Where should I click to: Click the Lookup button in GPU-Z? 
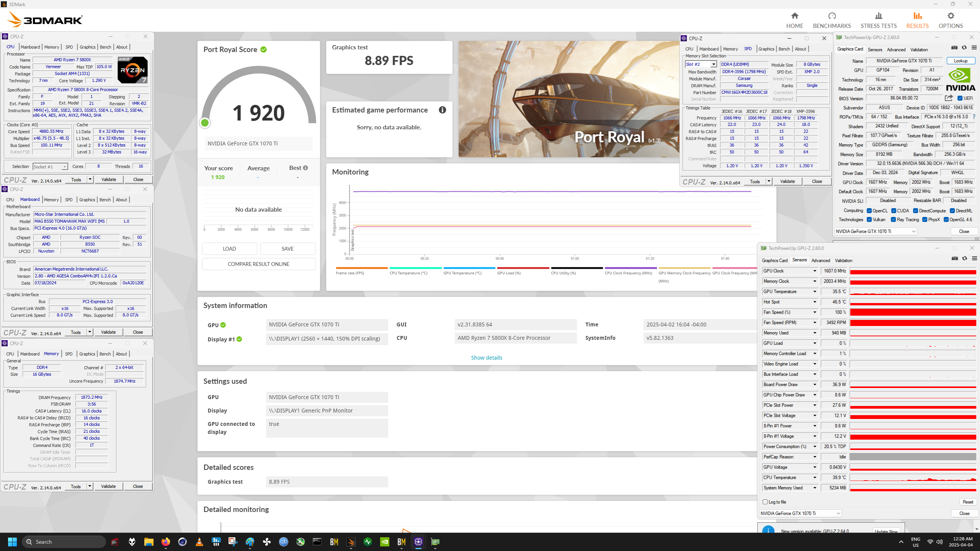coord(960,61)
